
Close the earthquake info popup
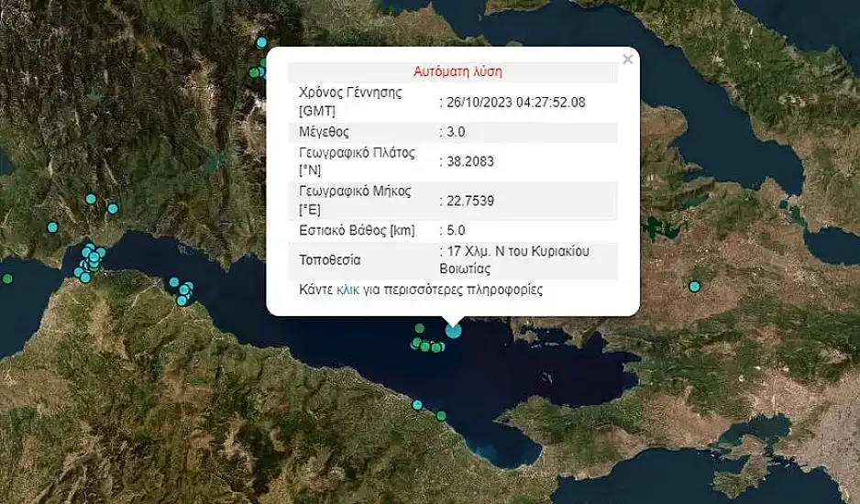[627, 60]
